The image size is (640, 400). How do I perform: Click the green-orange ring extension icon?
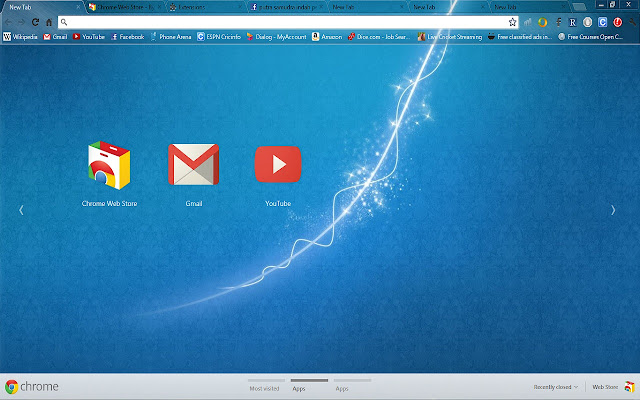point(542,22)
